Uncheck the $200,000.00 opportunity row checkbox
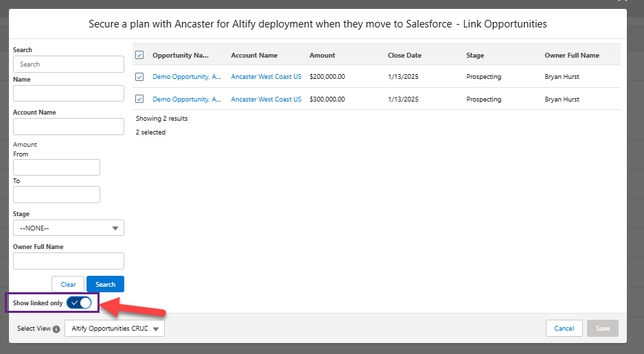The width and height of the screenshot is (644, 354). point(139,77)
